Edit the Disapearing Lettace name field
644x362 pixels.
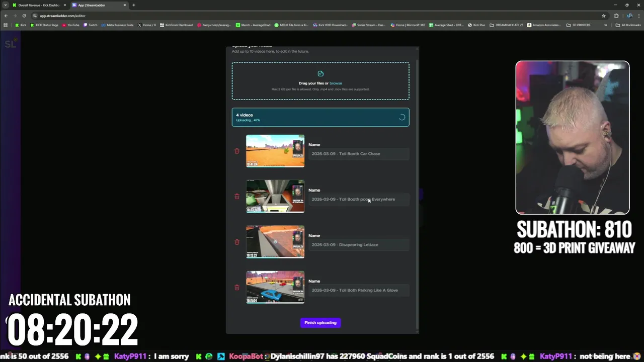(359, 245)
